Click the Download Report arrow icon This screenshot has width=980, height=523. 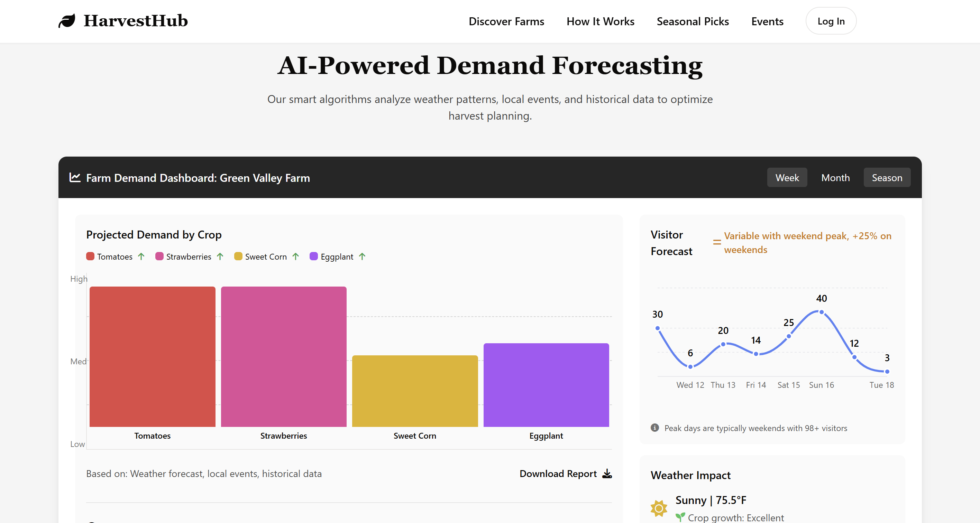[607, 474]
